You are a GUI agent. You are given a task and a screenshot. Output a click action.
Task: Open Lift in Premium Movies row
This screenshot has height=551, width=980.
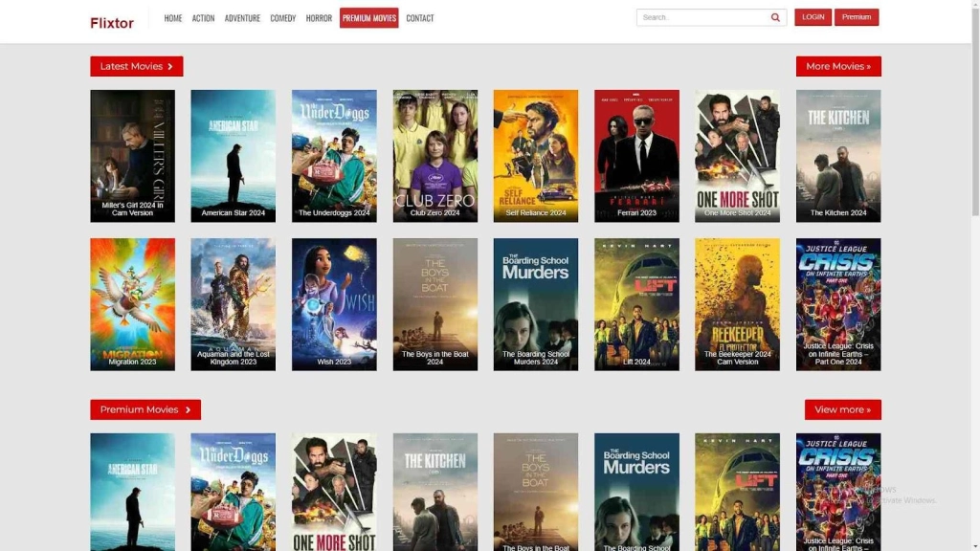click(738, 493)
